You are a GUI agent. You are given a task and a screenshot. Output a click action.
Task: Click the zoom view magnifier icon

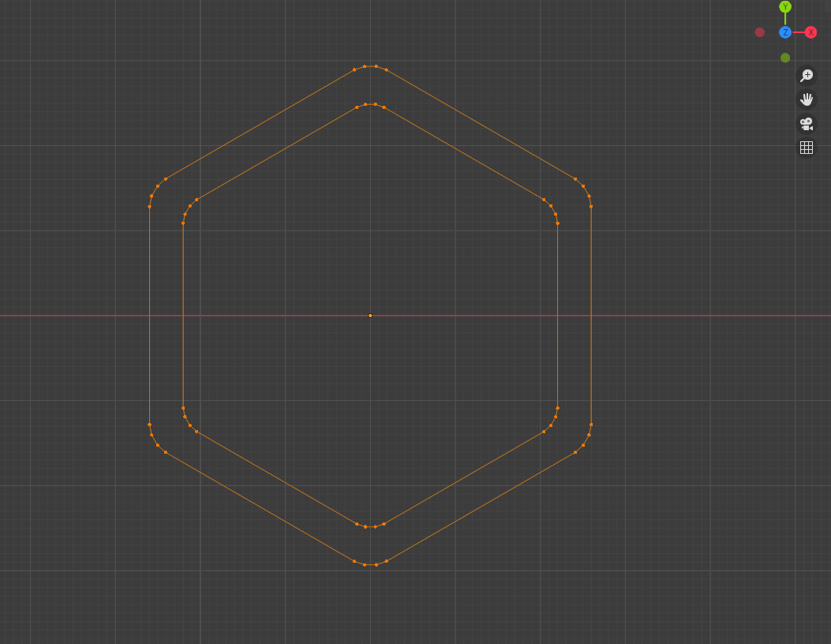pos(806,75)
